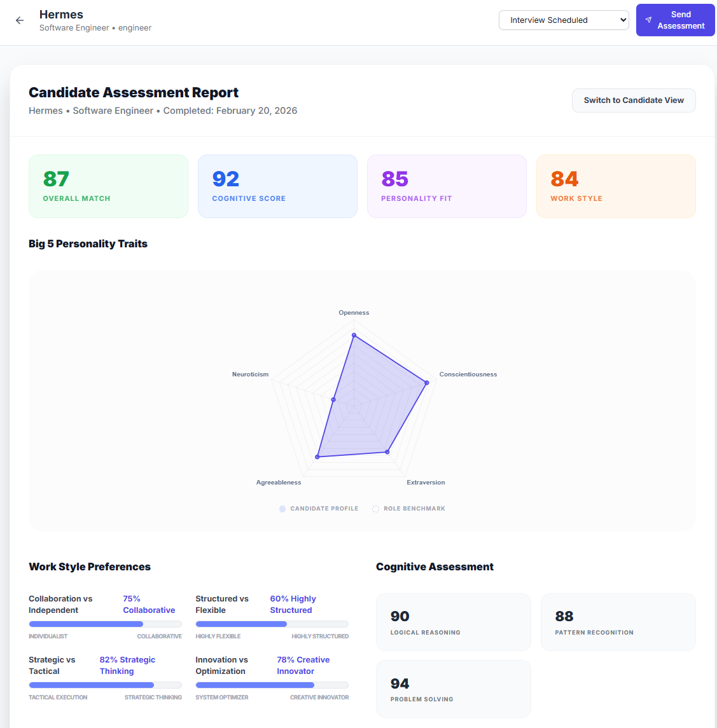Click the Pattern Recognition card showing 88
Viewport: 717px width, 728px height.
pyautogui.click(x=618, y=622)
